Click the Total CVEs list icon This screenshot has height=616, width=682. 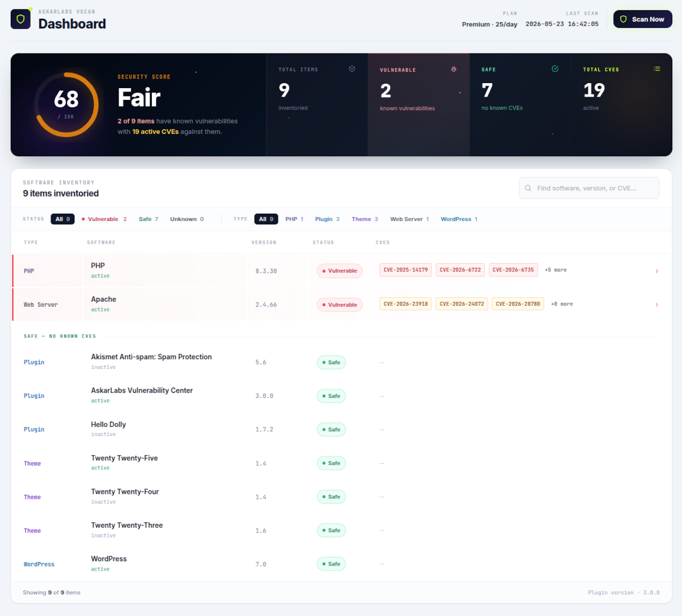[657, 69]
